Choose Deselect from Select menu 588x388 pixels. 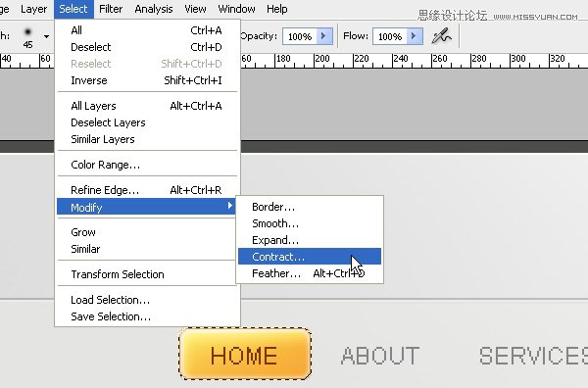(147, 47)
